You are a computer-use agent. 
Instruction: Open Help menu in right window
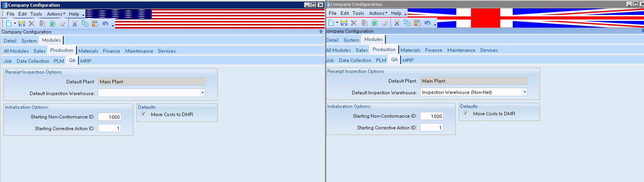[x=396, y=13]
